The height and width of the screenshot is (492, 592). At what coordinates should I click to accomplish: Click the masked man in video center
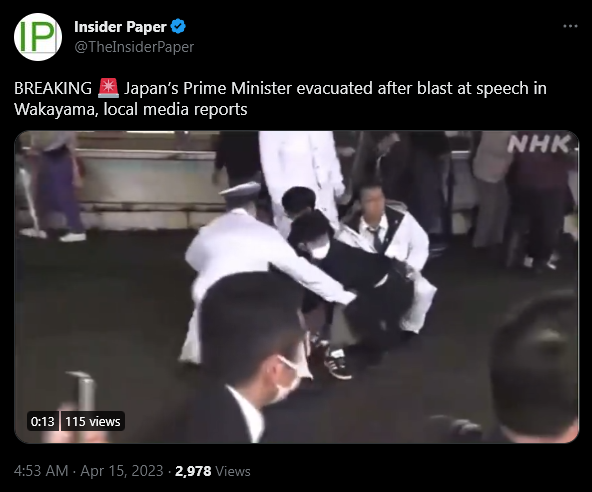tap(317, 242)
